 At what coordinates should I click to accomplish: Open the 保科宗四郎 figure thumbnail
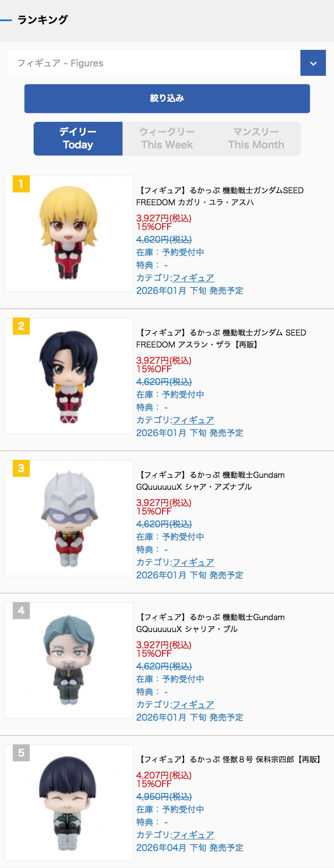coord(69,802)
